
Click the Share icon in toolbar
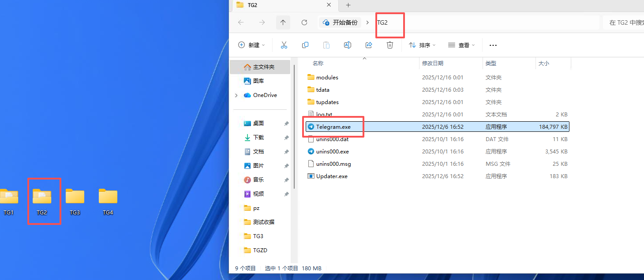(369, 45)
